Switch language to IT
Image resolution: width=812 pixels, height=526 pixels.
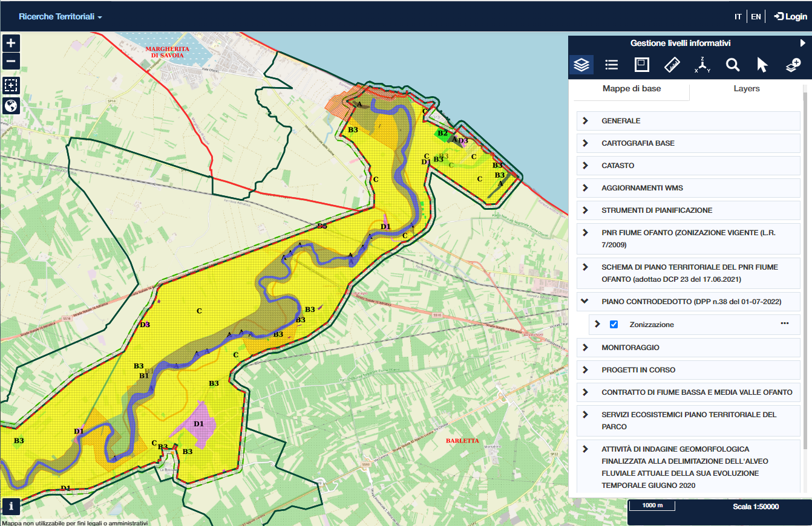738,17
